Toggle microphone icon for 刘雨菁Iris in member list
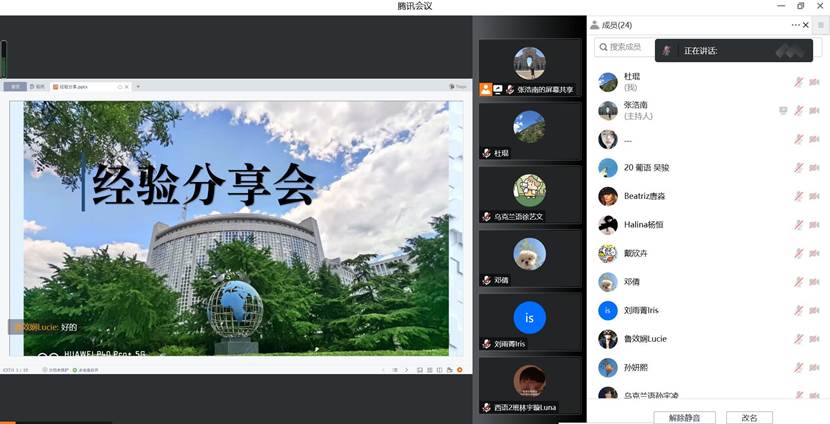Image resolution: width=830 pixels, height=424 pixels. point(798,311)
